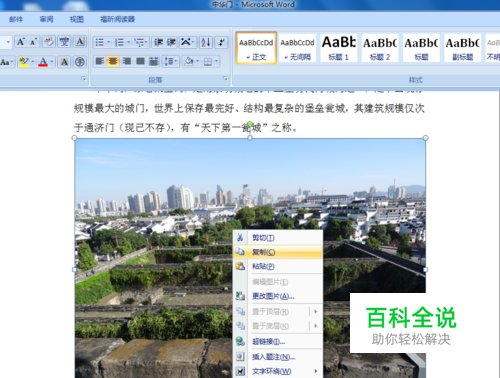Click the Enclosed Character icon
The height and width of the screenshot is (378, 500).
pyautogui.click(x=80, y=62)
